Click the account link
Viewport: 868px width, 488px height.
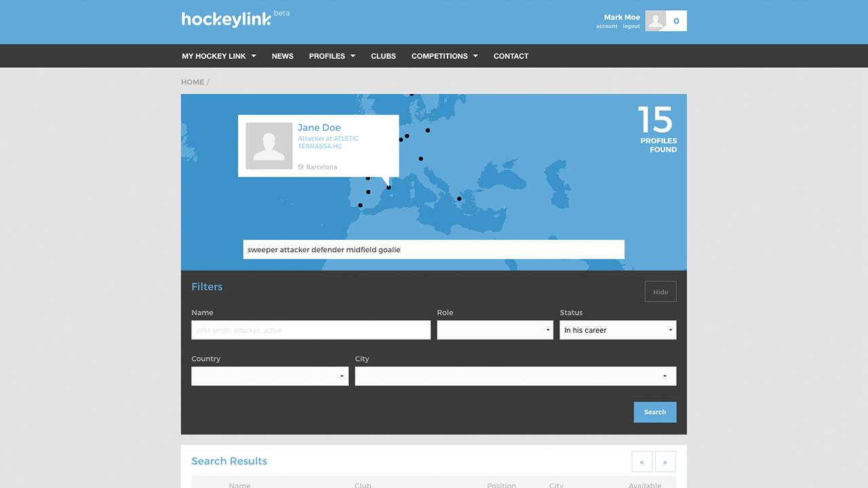click(607, 26)
